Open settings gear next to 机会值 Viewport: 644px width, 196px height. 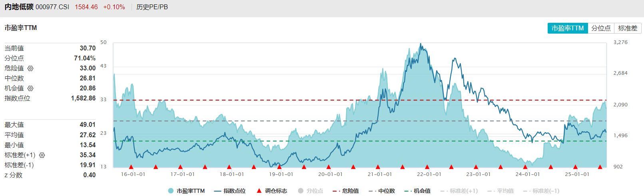coord(30,88)
